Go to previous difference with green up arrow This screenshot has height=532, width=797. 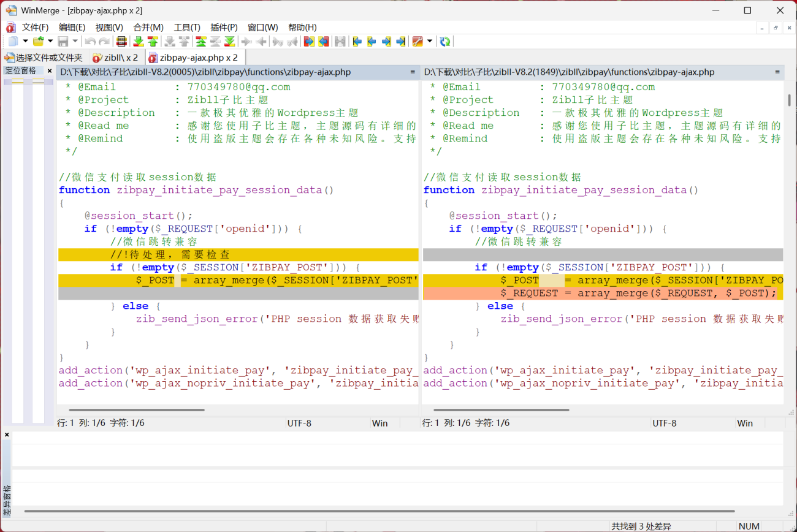[153, 41]
